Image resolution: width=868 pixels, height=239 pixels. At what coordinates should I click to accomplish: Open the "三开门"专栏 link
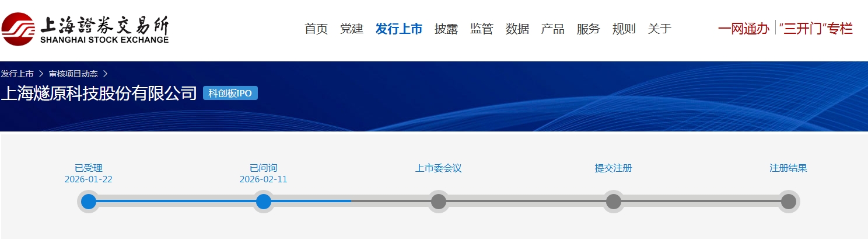[816, 29]
